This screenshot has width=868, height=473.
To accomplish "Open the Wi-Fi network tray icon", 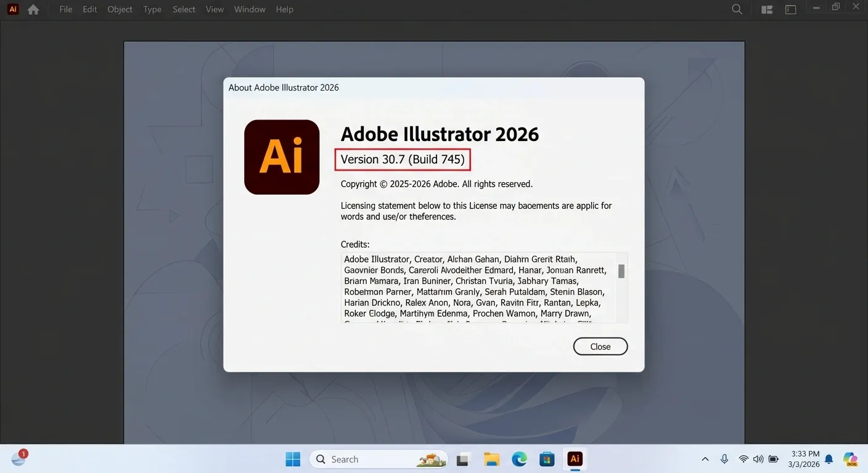I will [x=743, y=459].
